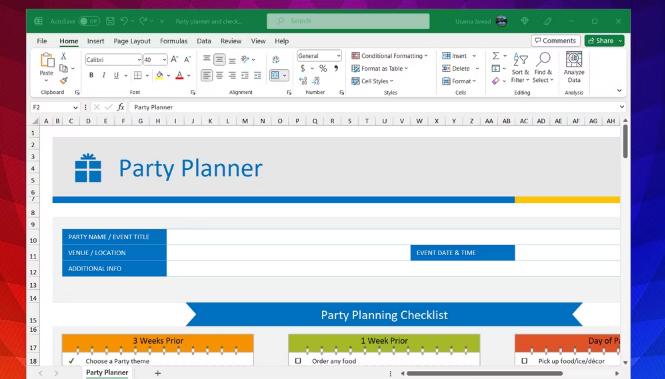Decrease the font size
Image resolution: width=665 pixels, height=379 pixels.
pyautogui.click(x=187, y=60)
